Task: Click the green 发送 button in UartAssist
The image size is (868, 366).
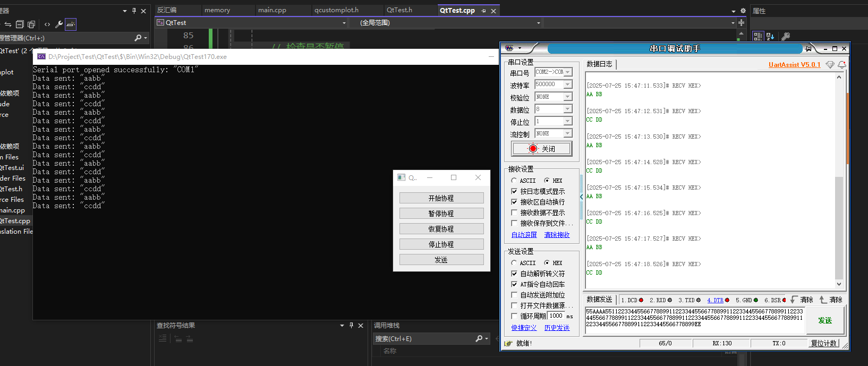Action: (825, 320)
